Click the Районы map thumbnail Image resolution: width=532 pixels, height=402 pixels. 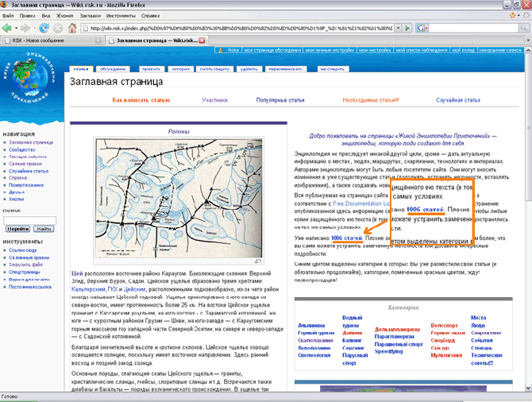(x=179, y=199)
